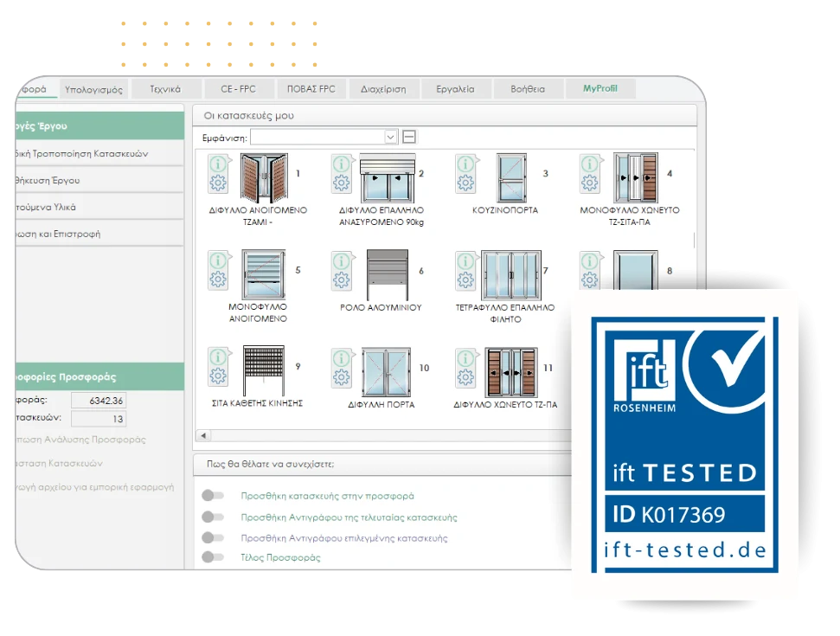Viewport: 840px width, 636px height.
Task: Click the offer value field 6342.36
Action: pos(99,401)
